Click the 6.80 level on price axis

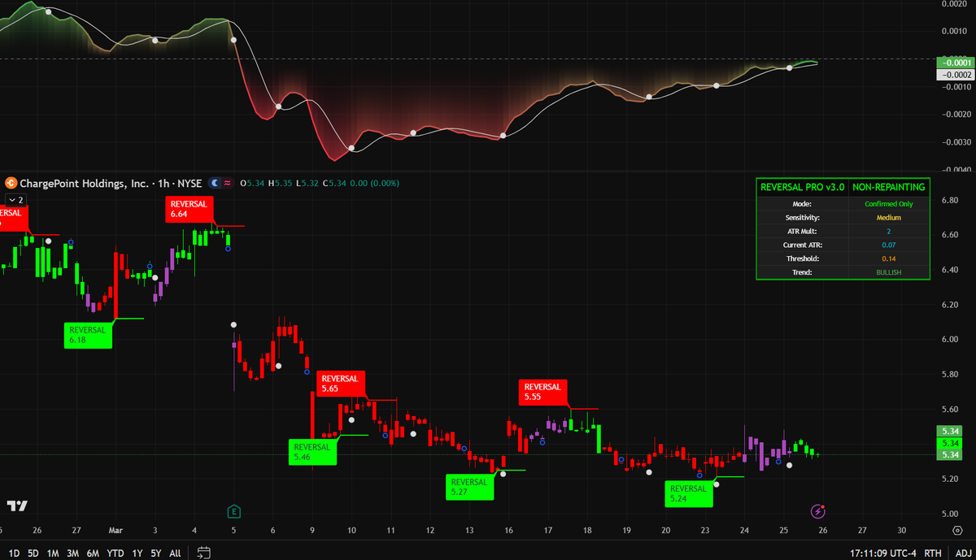(x=949, y=200)
